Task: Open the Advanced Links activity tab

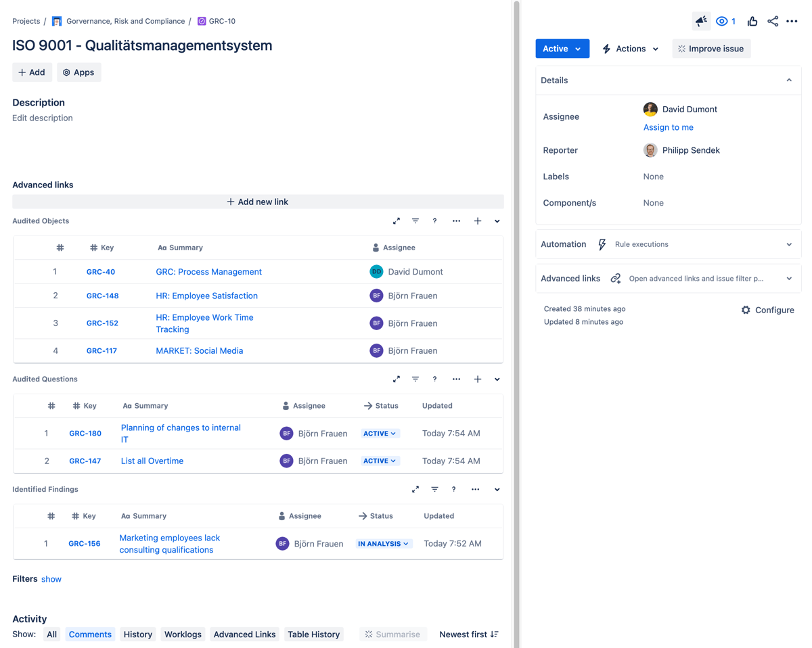Action: pyautogui.click(x=244, y=634)
